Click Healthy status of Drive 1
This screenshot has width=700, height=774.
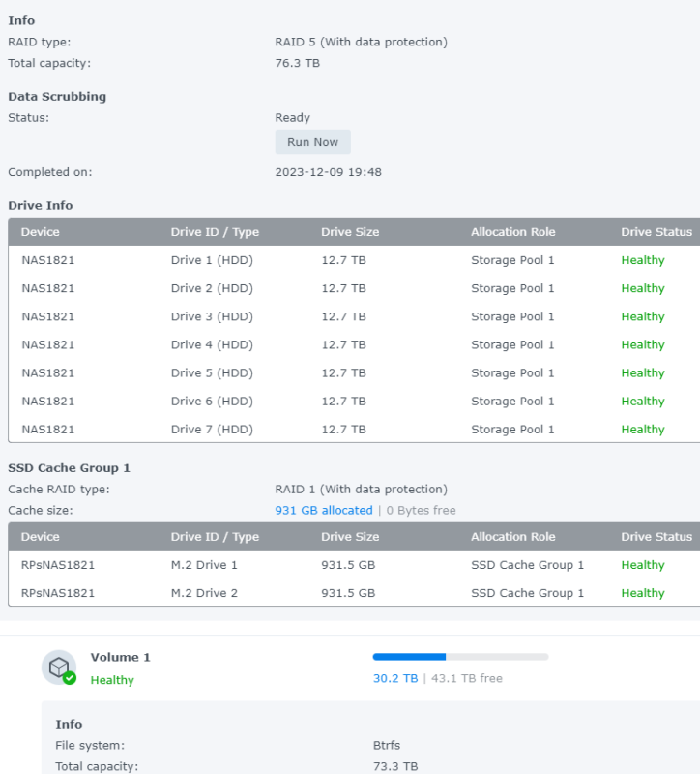tap(643, 260)
